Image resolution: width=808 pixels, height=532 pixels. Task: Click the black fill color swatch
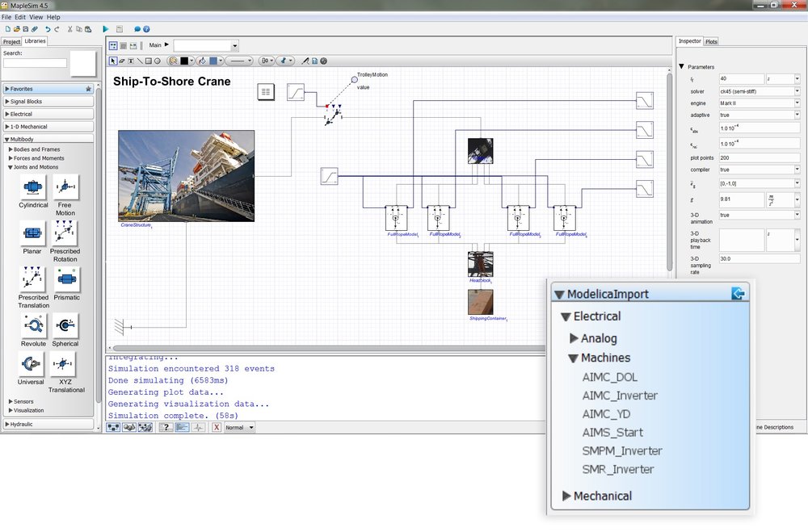(x=183, y=61)
